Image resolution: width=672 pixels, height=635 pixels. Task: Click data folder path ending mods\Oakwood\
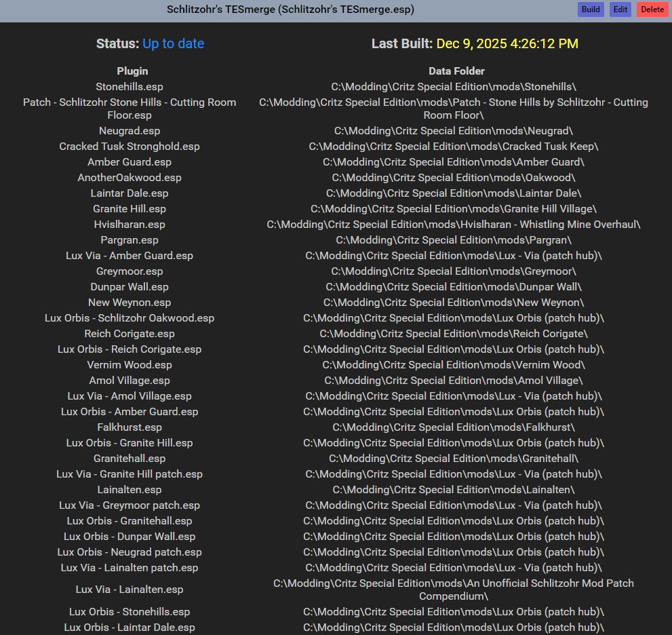pyautogui.click(x=454, y=178)
